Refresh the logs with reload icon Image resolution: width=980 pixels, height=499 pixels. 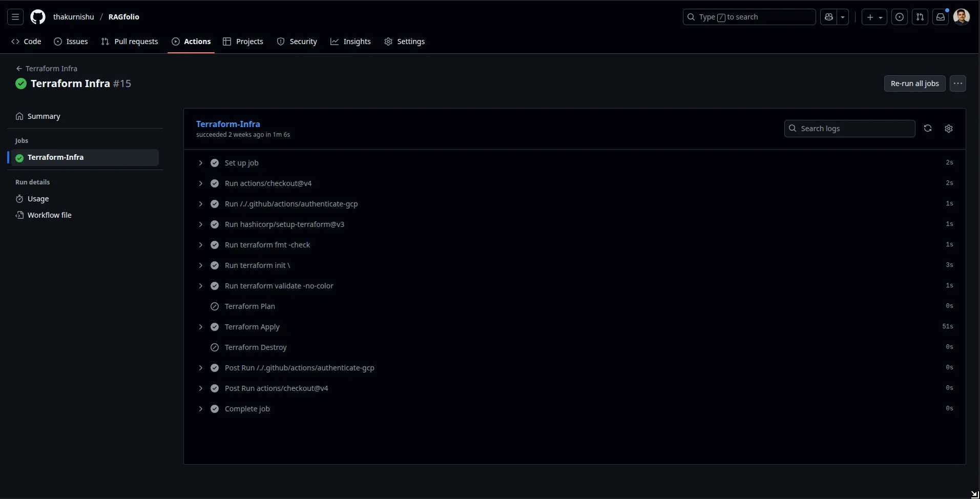pos(928,129)
